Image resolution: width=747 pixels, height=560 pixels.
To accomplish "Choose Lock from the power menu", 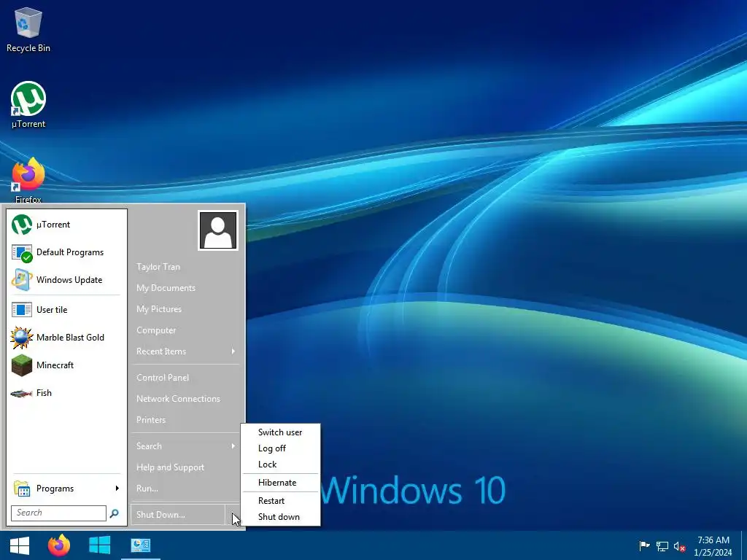I will click(x=280, y=464).
